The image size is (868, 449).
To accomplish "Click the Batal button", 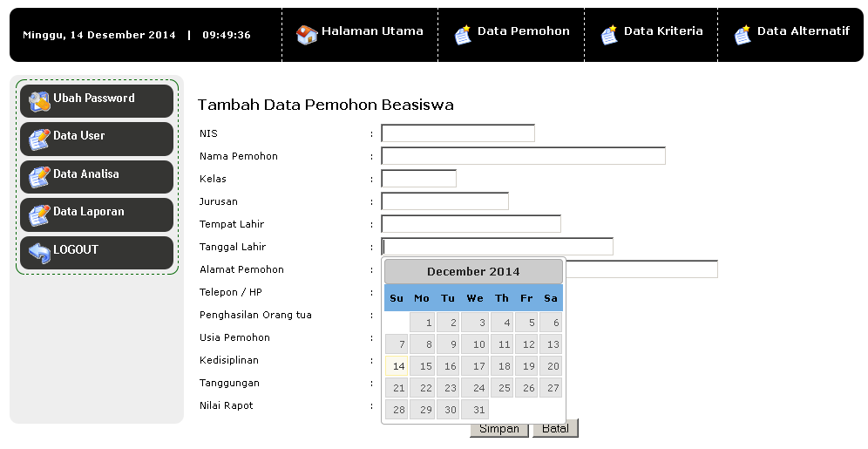I will [555, 429].
